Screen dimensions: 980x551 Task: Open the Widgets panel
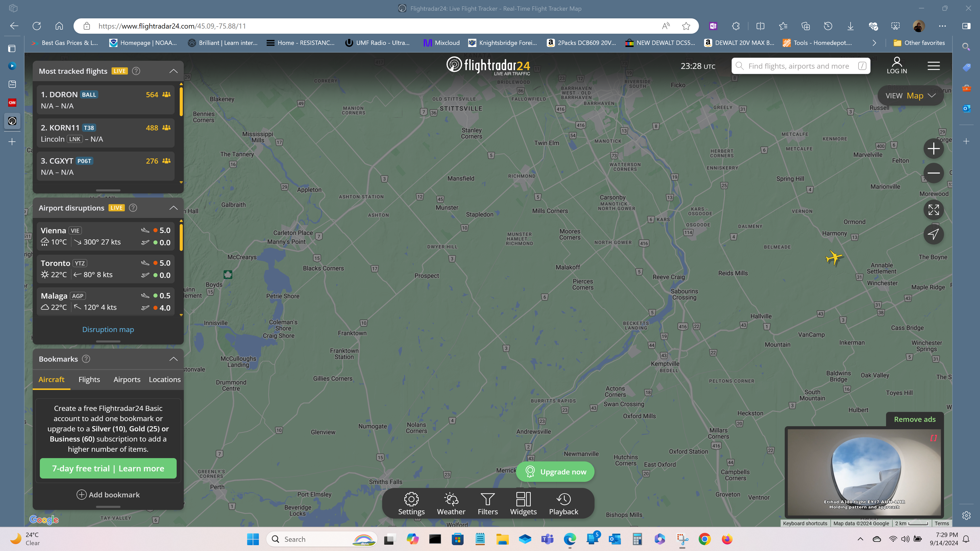pyautogui.click(x=523, y=504)
